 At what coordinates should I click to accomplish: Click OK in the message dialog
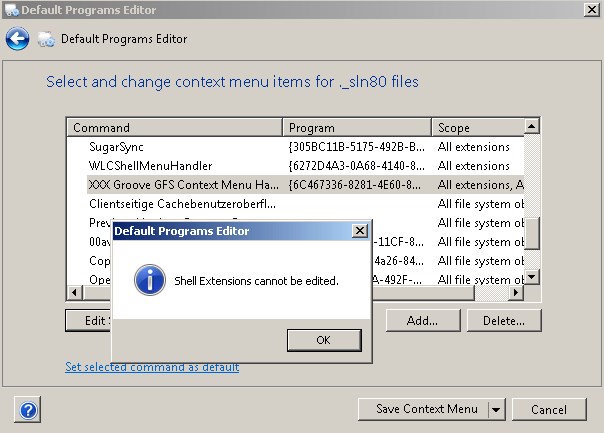coord(324,340)
